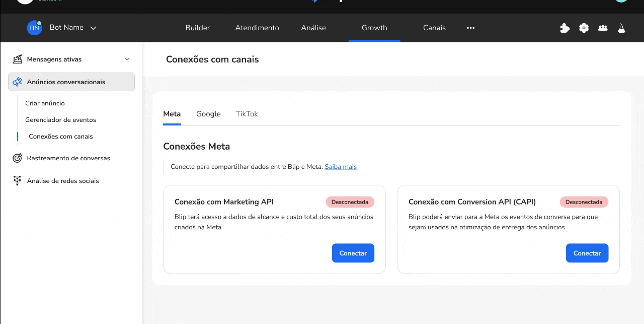Open the puzzle-piece extensions icon
The width and height of the screenshot is (644, 324).
(565, 28)
